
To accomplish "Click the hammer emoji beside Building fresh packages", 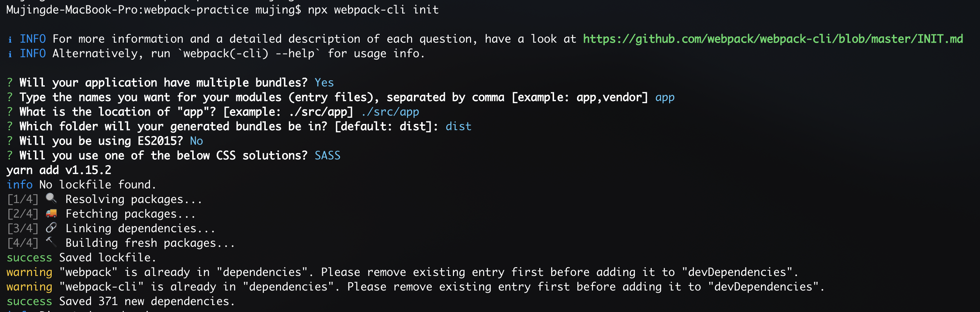I will (51, 242).
